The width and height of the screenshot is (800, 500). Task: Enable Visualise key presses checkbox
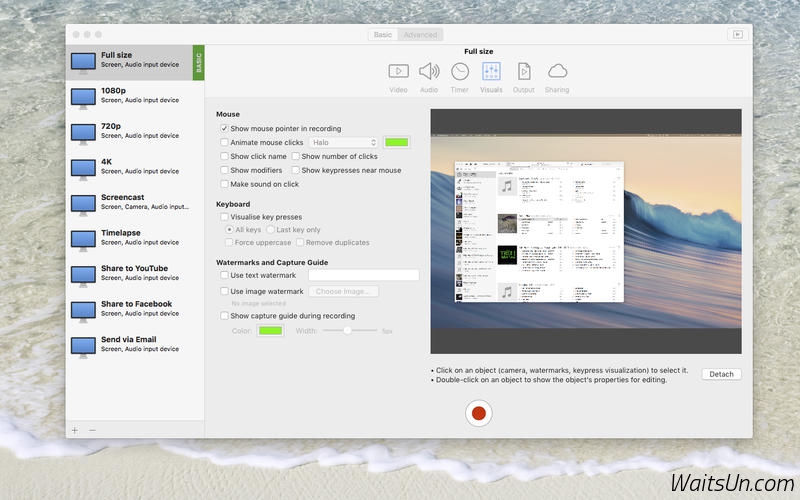tap(224, 217)
